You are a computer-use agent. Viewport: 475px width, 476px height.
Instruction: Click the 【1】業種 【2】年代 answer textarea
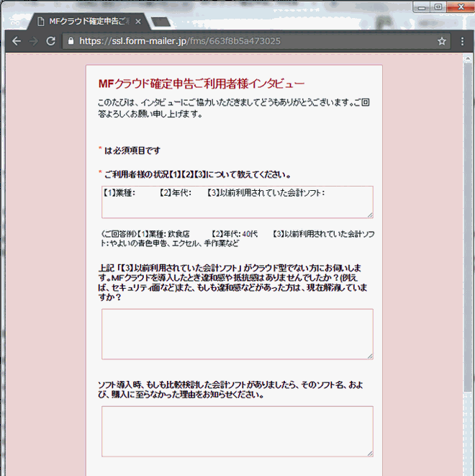[237, 202]
